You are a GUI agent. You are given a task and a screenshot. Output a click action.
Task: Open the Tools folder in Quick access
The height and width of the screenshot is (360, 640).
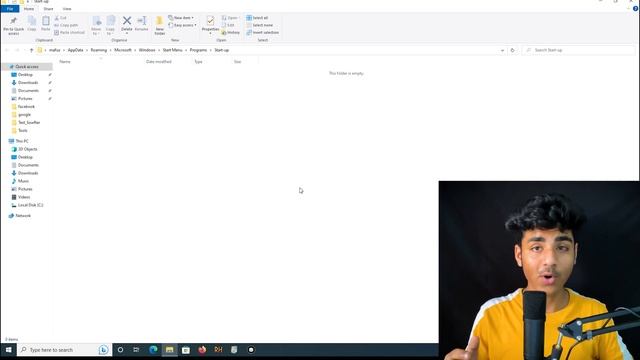pos(23,131)
